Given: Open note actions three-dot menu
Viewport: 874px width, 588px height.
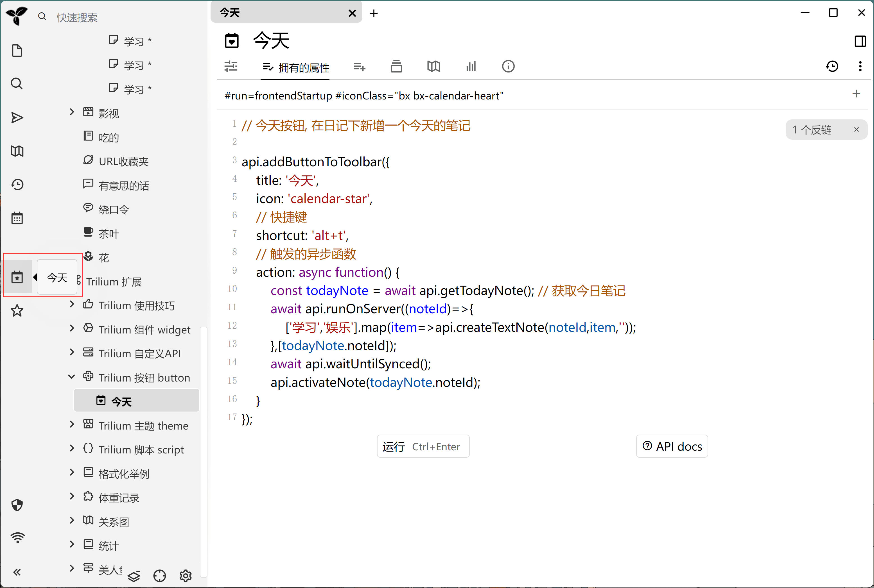Looking at the screenshot, I should tap(860, 66).
